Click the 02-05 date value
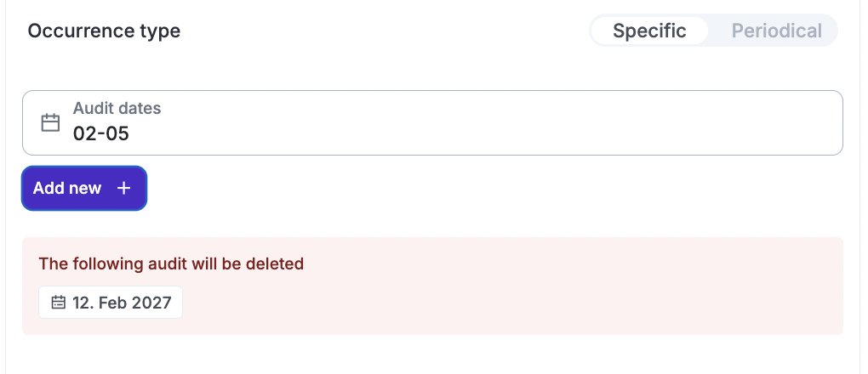Screen dimensions: 868x374 tap(101, 133)
